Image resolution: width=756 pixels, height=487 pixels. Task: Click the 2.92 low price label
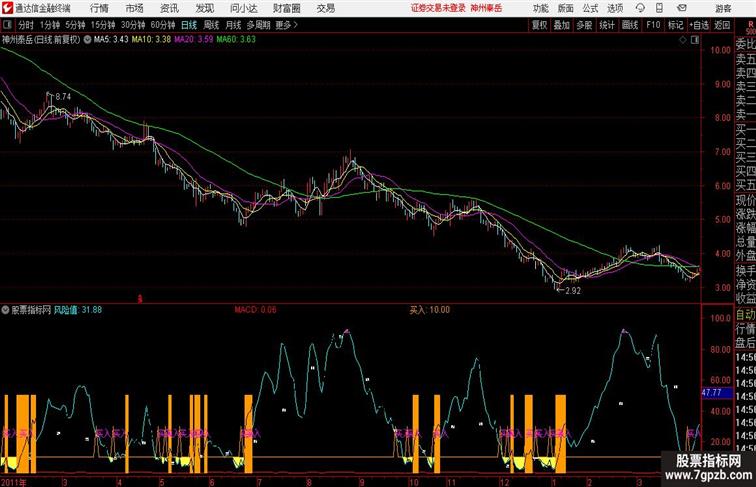pos(573,291)
